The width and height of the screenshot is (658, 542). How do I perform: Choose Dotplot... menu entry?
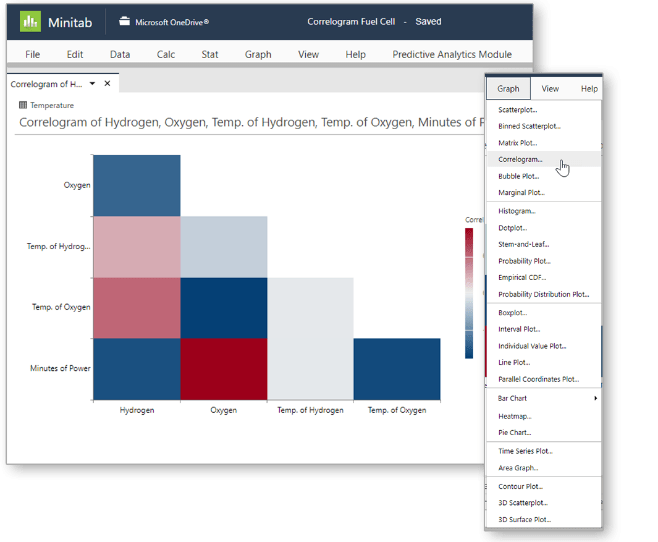pos(543,228)
